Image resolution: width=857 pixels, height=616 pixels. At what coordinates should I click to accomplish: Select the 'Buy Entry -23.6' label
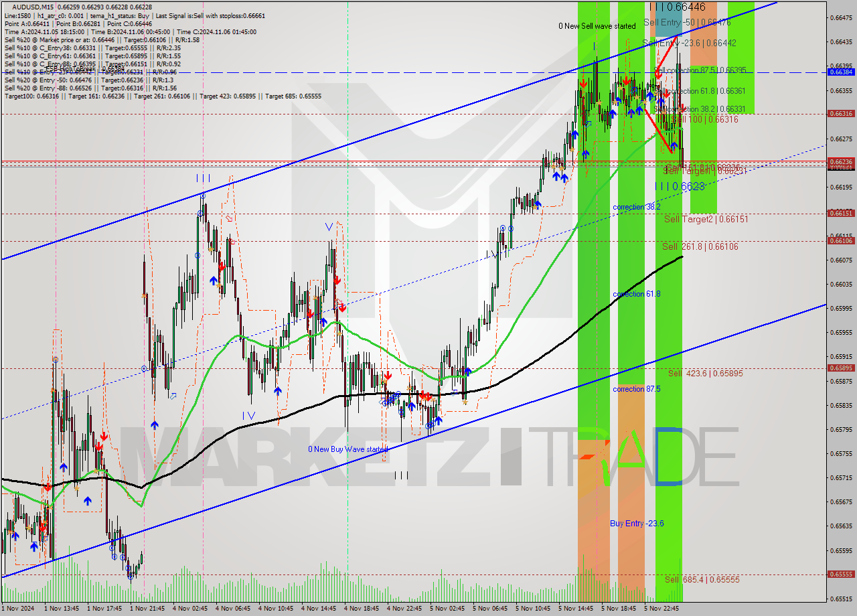(637, 523)
